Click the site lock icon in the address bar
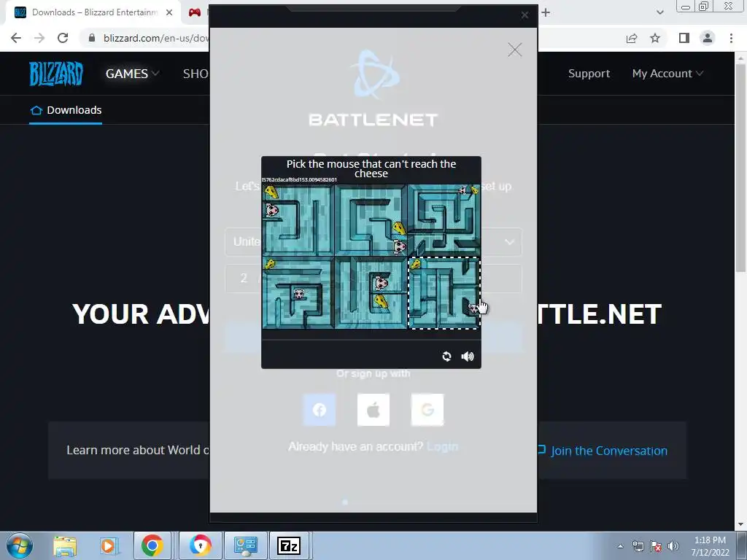Screen dimensions: 747x560 click(x=92, y=38)
